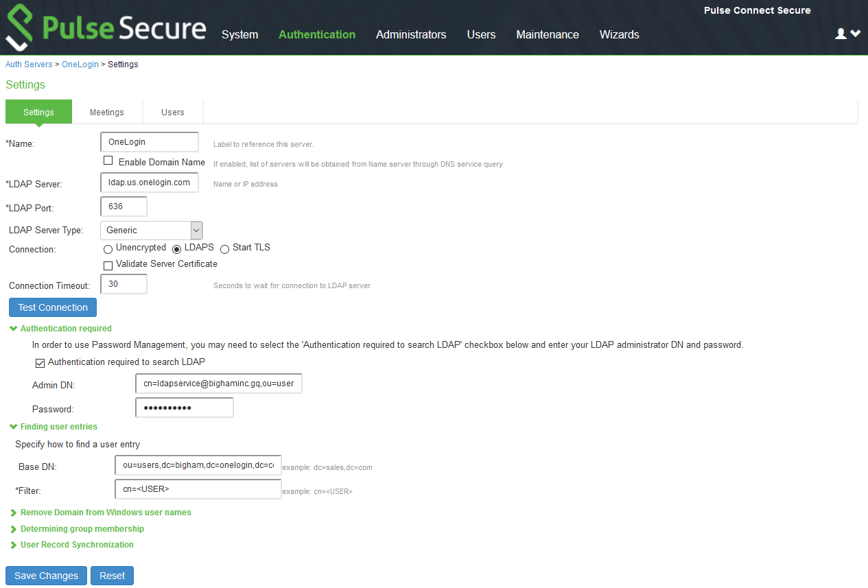The height and width of the screenshot is (588, 868).
Task: Uncheck Authentication required to search LDAP
Action: 40,363
